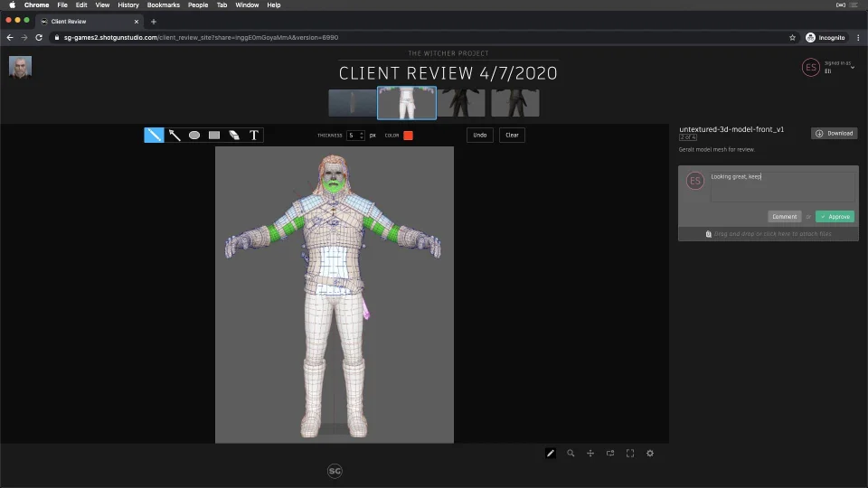
Task: Submit feedback with the Comment button
Action: [785, 216]
